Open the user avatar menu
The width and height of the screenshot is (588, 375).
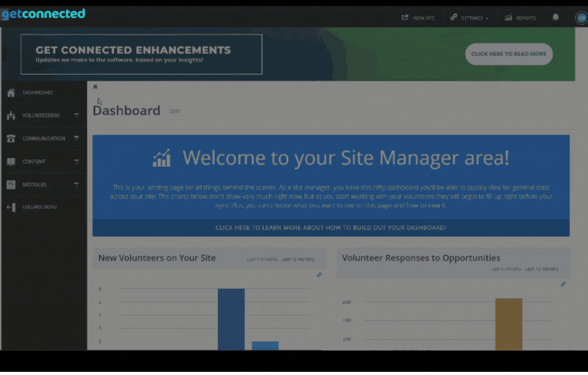(x=581, y=18)
